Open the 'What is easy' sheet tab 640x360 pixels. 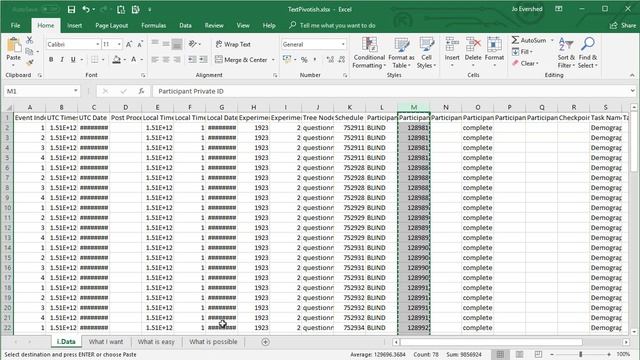point(156,342)
